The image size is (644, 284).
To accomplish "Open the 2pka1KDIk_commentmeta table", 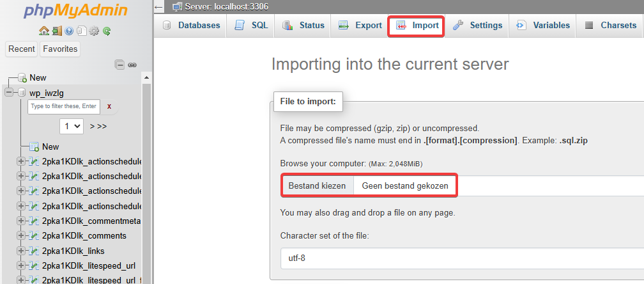I will point(91,221).
